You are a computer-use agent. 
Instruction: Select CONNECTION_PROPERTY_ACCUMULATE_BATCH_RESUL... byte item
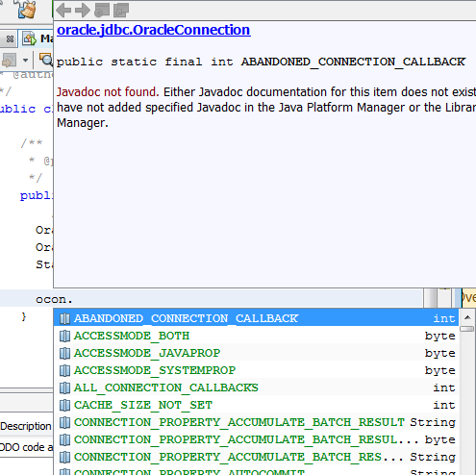click(x=257, y=439)
